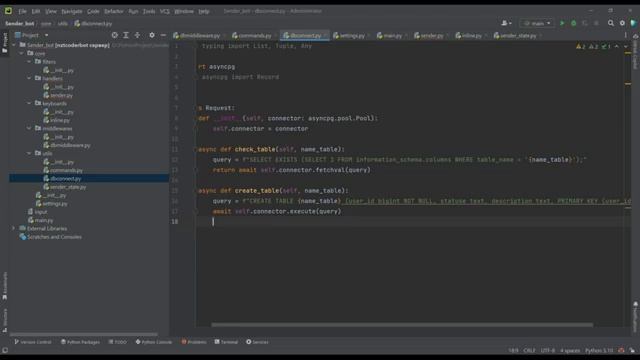Screen dimensions: 640x360
Task: Click the user account icon in toolbar
Action: click(x=506, y=23)
